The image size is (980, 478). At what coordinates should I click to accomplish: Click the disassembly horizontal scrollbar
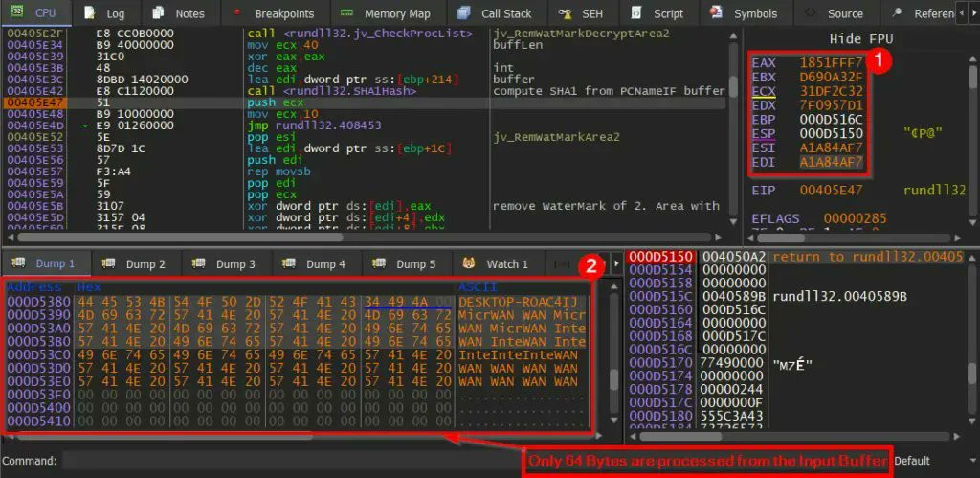click(365, 238)
